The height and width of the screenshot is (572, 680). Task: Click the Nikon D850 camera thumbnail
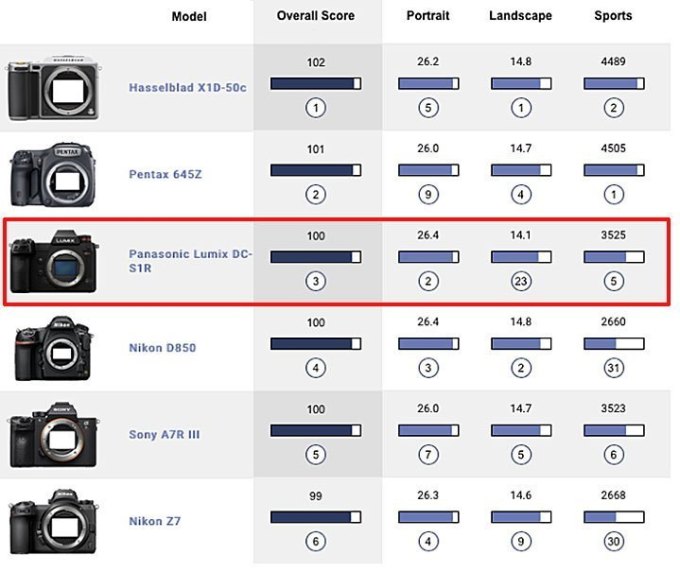click(53, 348)
